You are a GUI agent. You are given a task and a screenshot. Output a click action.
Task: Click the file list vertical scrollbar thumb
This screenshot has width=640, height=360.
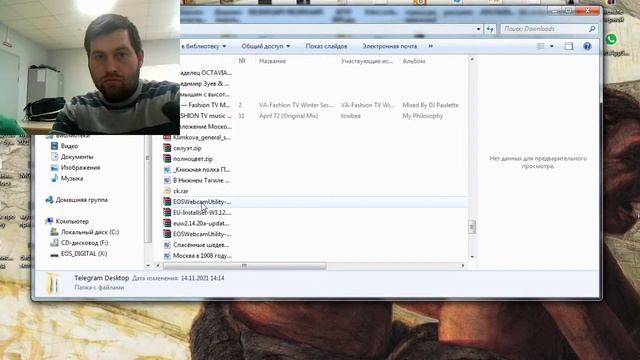click(472, 227)
